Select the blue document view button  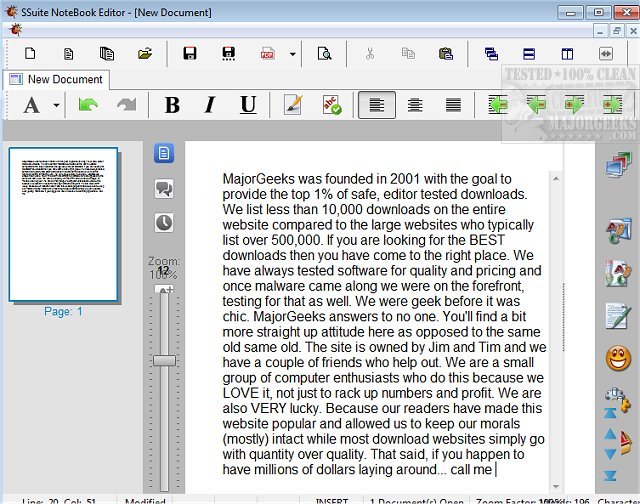(x=164, y=153)
